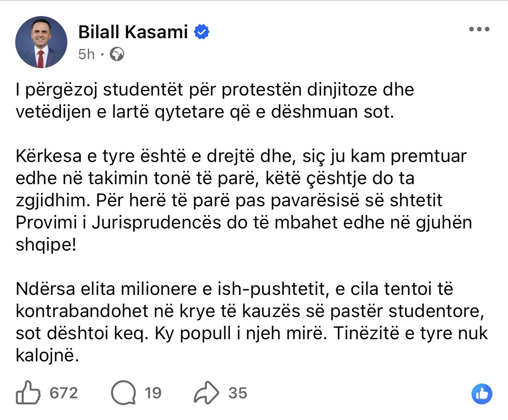Open the Bilall Kasami profile name link

coord(133,32)
